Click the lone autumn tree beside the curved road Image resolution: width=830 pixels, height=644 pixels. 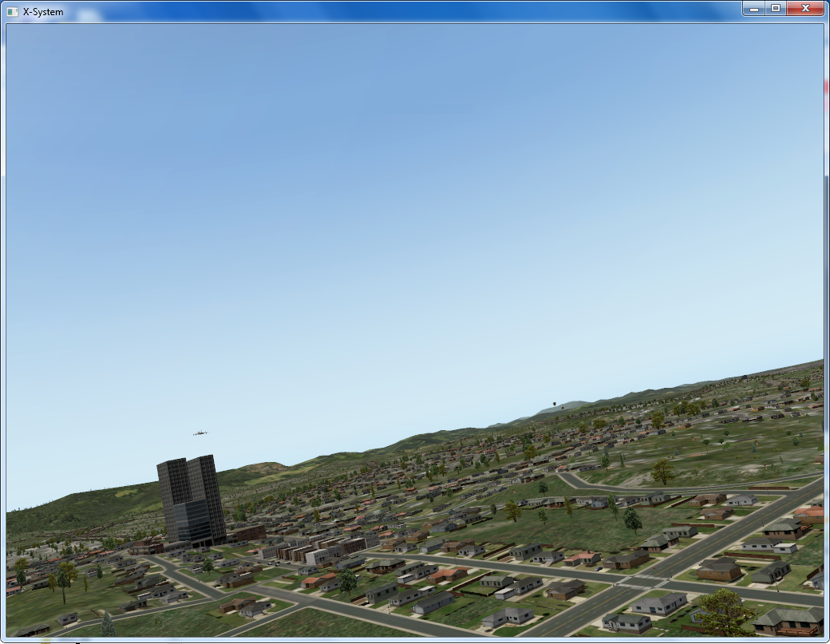point(662,472)
